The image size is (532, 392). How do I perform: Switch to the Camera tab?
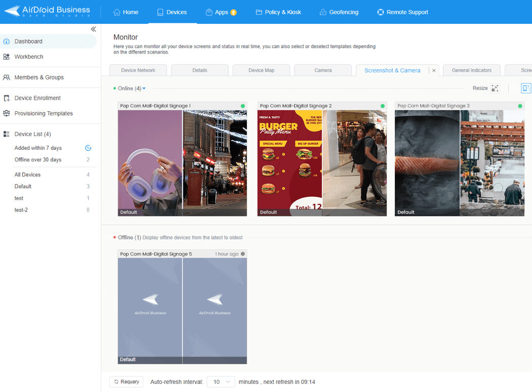click(x=323, y=70)
